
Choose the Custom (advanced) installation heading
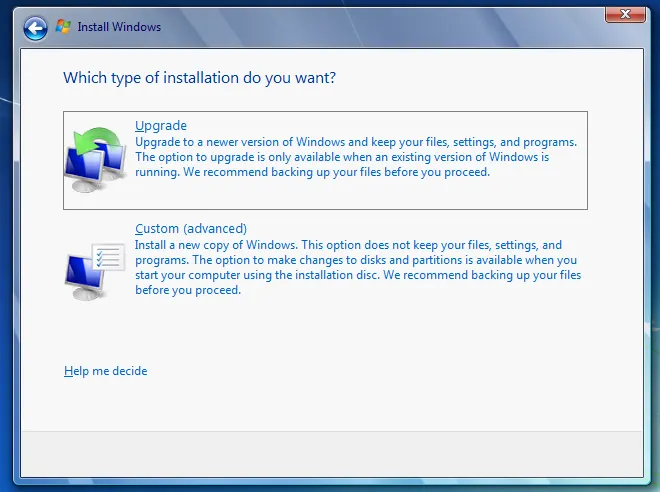tap(191, 229)
